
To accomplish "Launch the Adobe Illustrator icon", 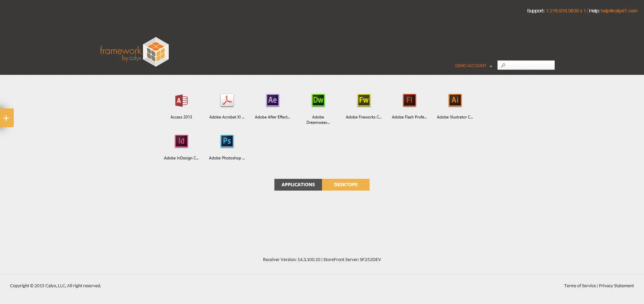I will pyautogui.click(x=455, y=100).
